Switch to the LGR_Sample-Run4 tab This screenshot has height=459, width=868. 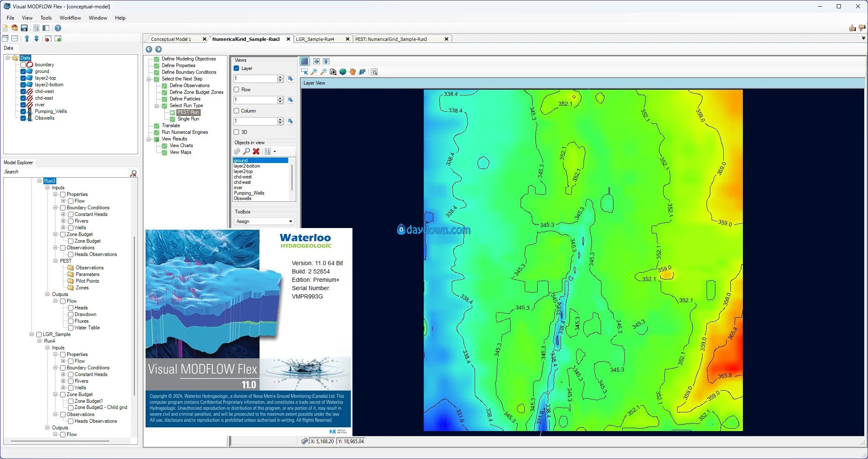[315, 39]
